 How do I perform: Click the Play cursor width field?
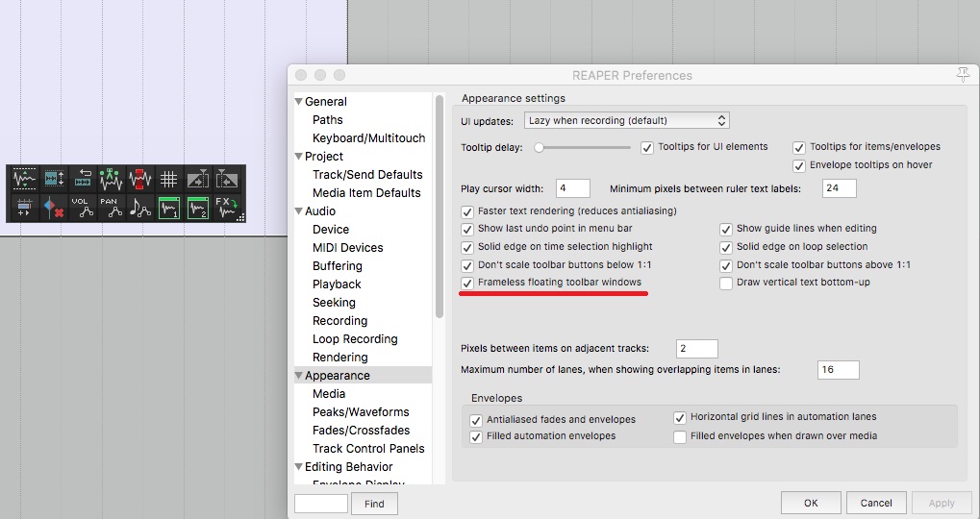tap(572, 188)
